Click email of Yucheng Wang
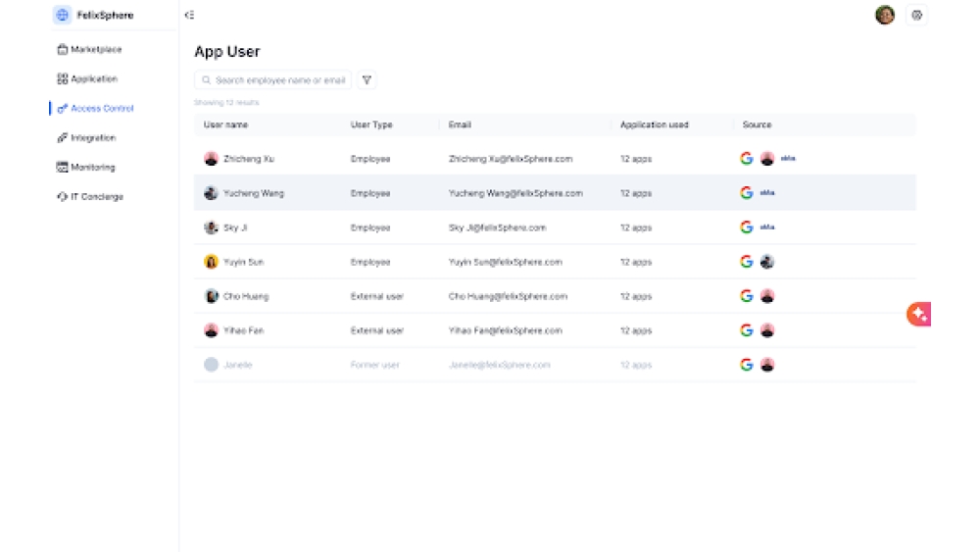Image resolution: width=980 pixels, height=552 pixels. [515, 194]
